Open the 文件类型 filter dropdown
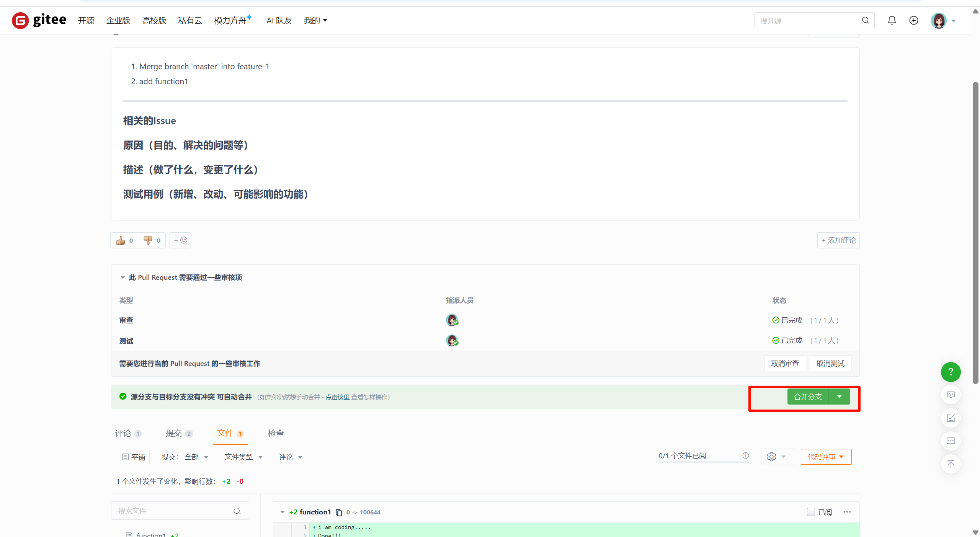Viewport: 980px width, 537px height. click(243, 457)
